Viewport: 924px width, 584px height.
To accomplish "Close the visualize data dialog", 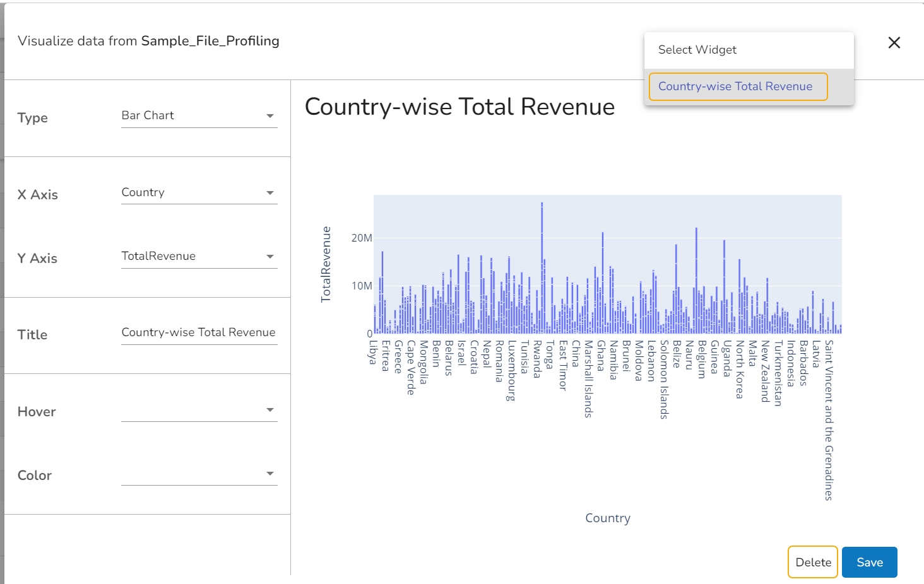I will pyautogui.click(x=894, y=43).
